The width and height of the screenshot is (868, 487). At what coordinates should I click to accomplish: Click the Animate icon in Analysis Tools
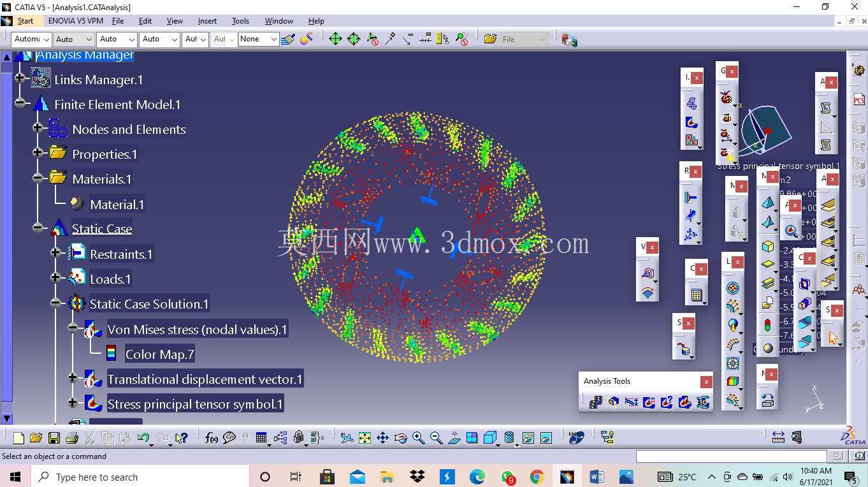click(x=596, y=402)
